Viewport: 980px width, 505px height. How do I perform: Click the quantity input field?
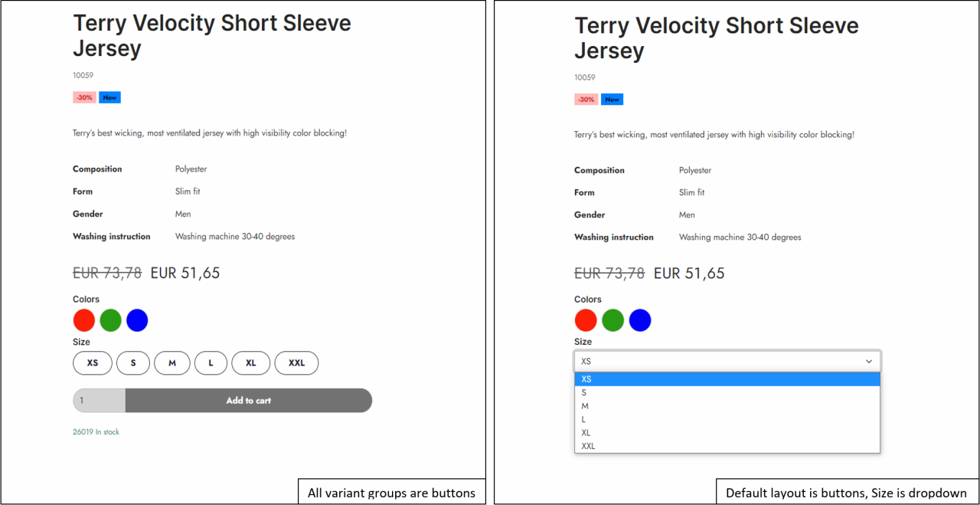[100, 401]
